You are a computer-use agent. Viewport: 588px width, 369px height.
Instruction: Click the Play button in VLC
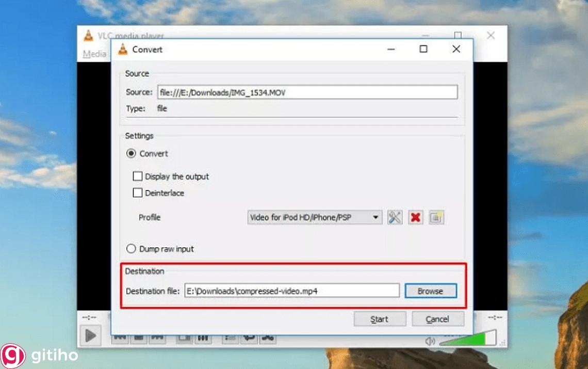[x=91, y=335]
